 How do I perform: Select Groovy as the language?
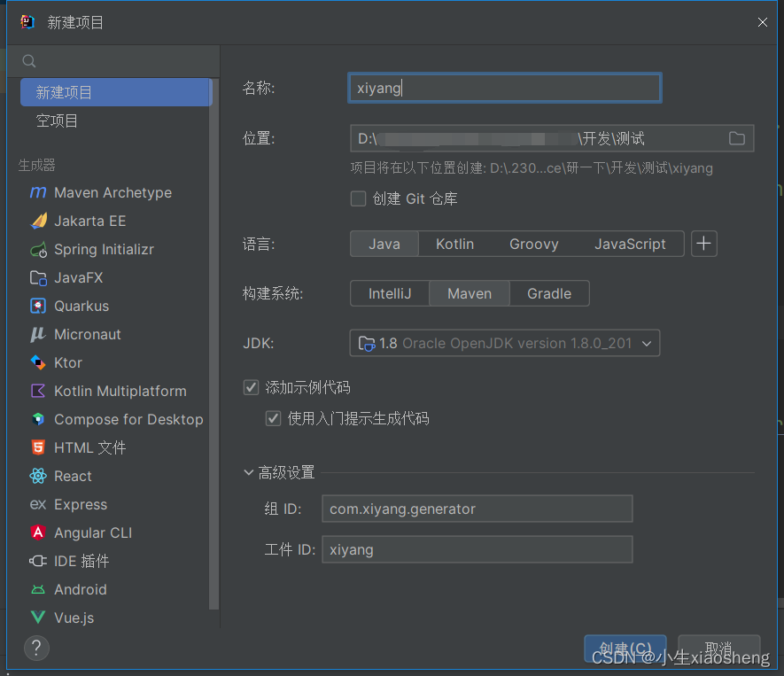point(534,244)
